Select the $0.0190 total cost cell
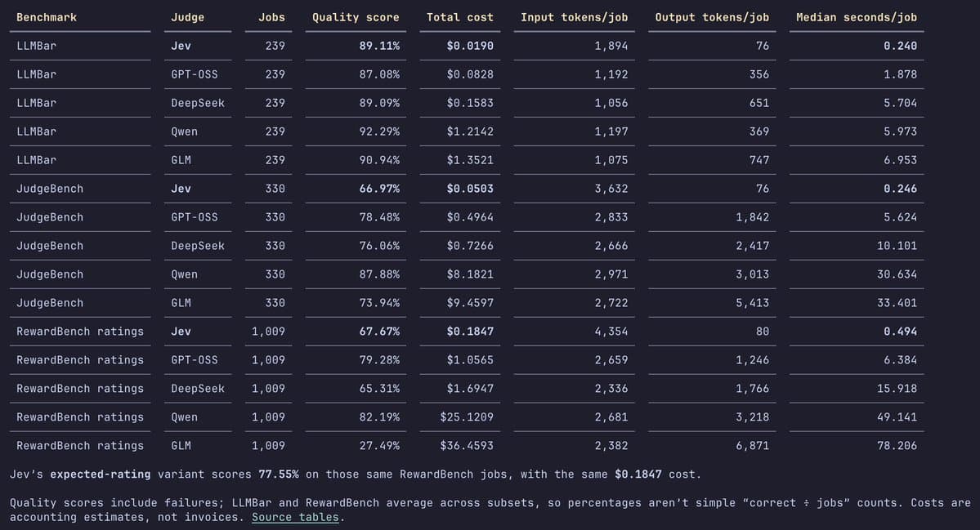The image size is (980, 530). point(470,46)
